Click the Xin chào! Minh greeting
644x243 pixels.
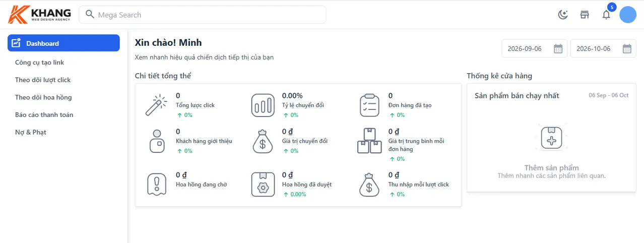tap(168, 43)
